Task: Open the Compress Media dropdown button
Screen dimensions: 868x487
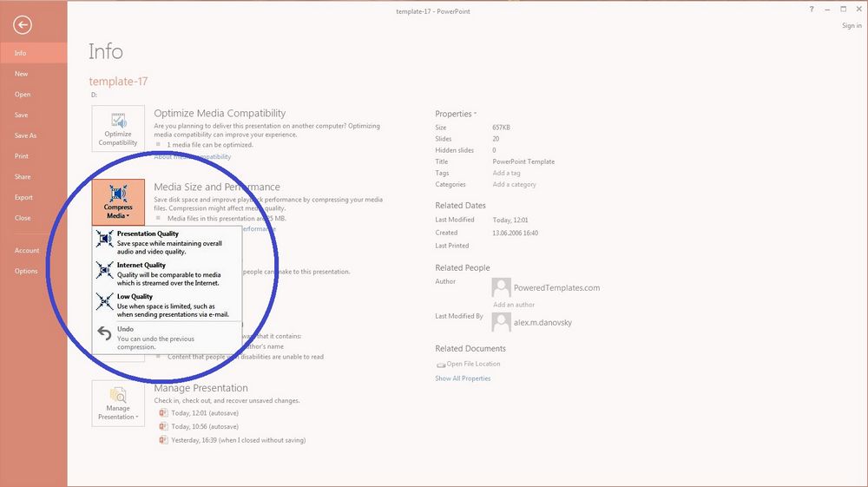Action: point(118,201)
